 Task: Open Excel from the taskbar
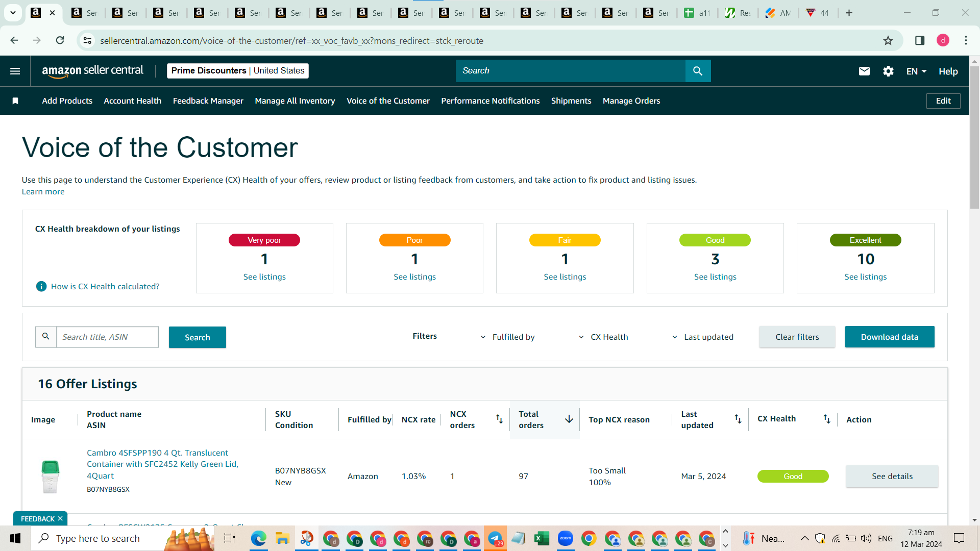pyautogui.click(x=542, y=538)
